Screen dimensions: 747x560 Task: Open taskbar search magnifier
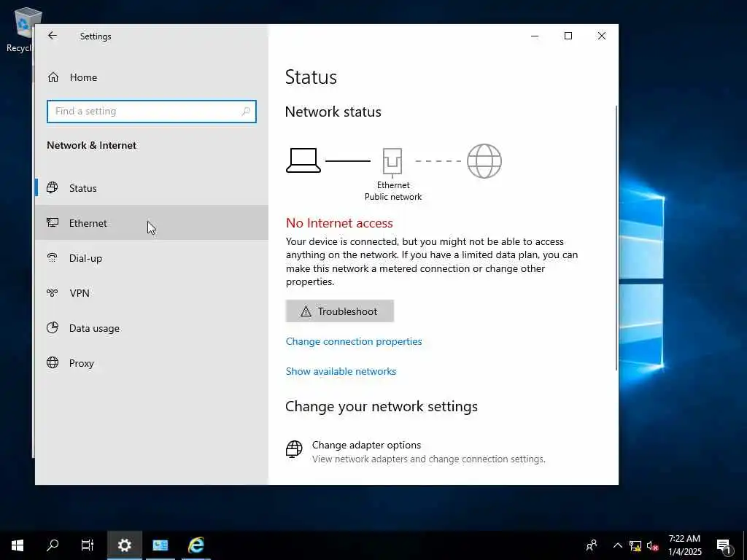pyautogui.click(x=53, y=545)
